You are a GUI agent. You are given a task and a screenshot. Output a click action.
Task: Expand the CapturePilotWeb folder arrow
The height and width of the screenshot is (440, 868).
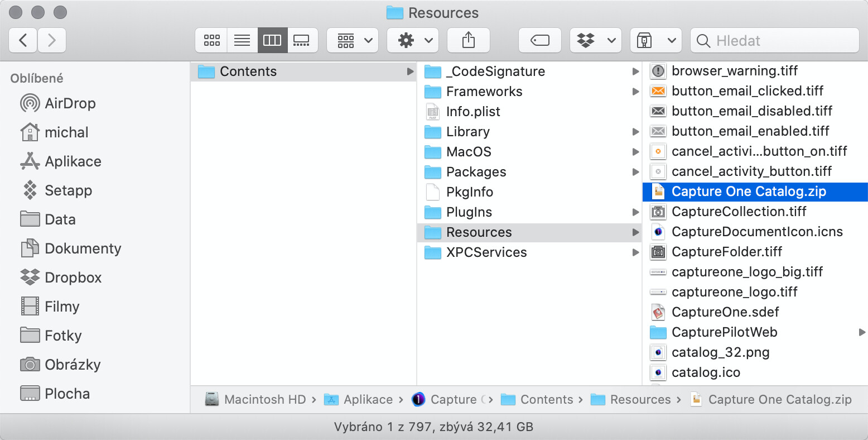click(x=862, y=332)
